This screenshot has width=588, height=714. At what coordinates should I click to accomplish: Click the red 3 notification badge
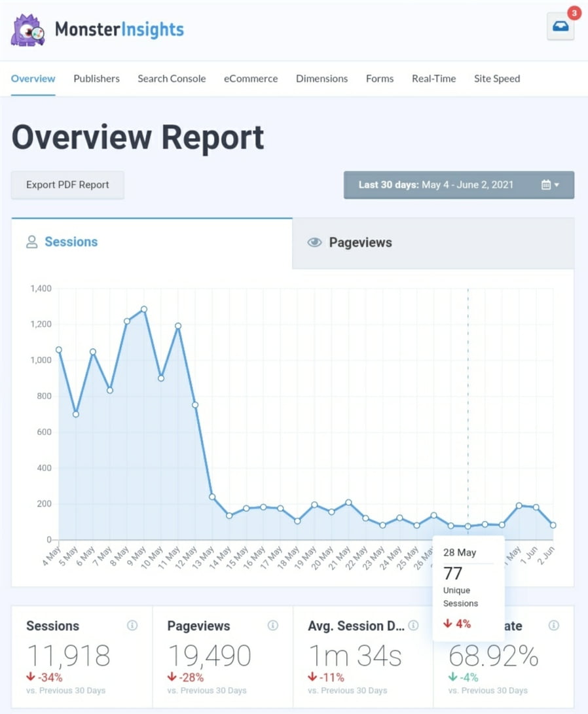coord(574,13)
